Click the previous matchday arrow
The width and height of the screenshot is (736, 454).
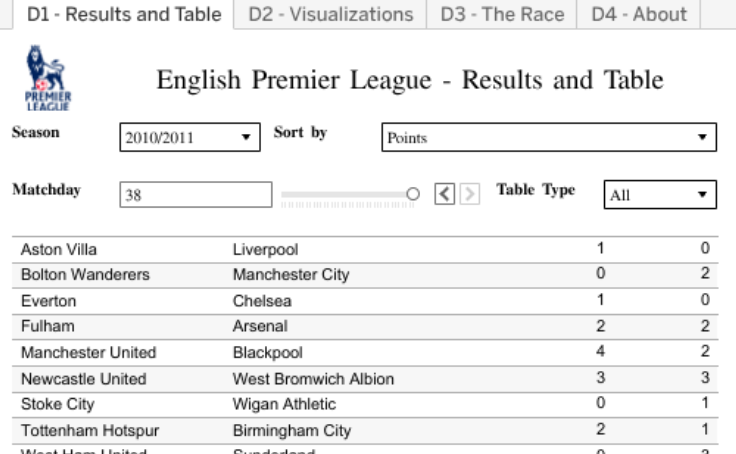(448, 193)
